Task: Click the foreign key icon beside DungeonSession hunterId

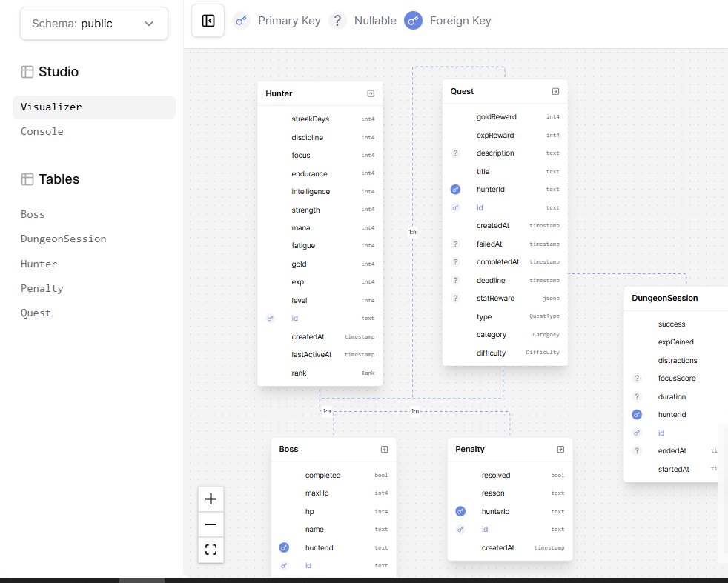Action: click(637, 415)
